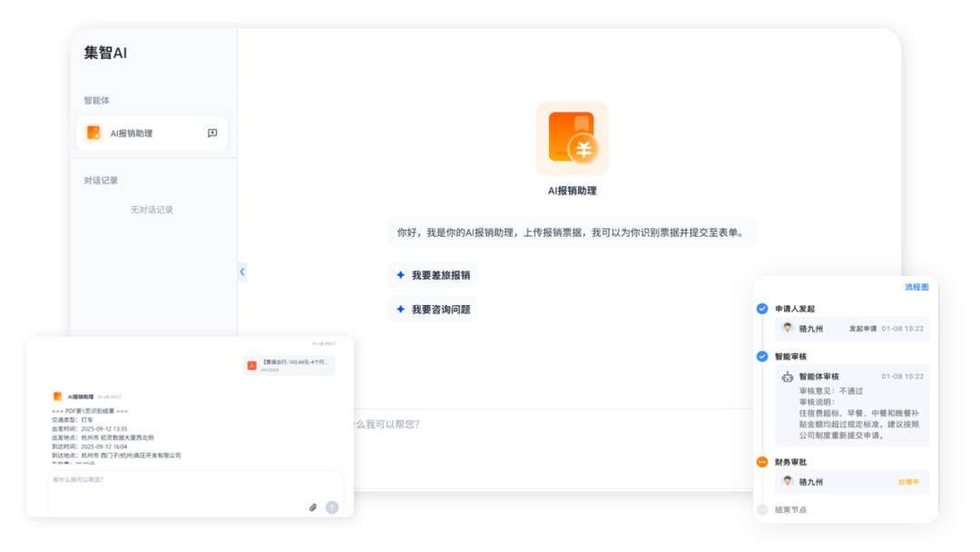
Task: Click 骆九州 avatar in 财务审批 row
Action: point(788,481)
